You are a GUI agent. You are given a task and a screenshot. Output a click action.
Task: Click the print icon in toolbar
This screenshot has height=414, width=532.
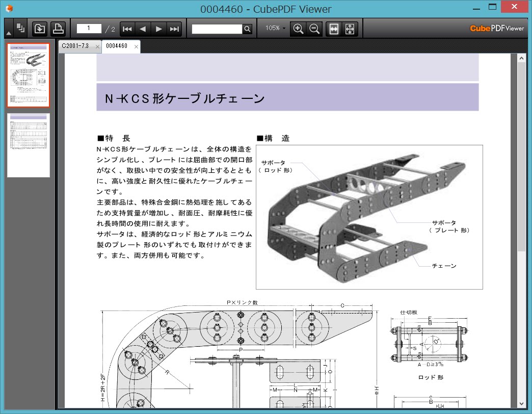(x=58, y=29)
